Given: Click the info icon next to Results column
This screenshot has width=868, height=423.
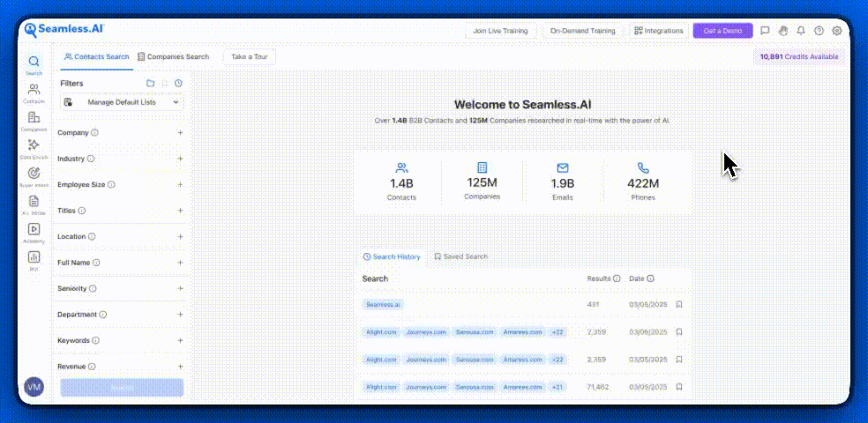Looking at the screenshot, I should (x=617, y=278).
